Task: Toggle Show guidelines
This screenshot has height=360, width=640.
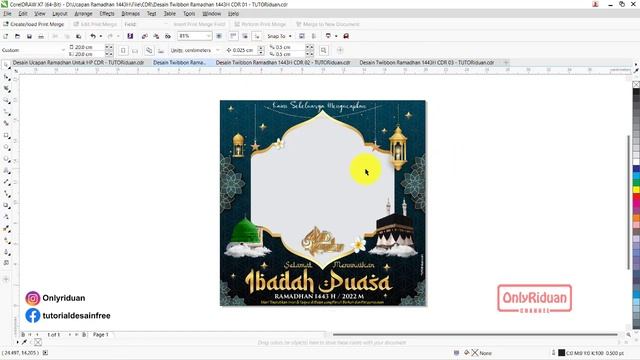Action: pos(257,36)
